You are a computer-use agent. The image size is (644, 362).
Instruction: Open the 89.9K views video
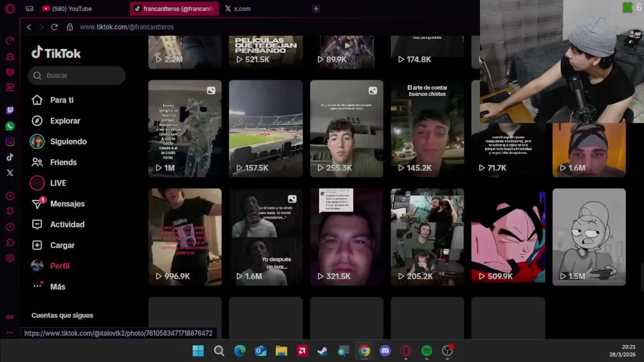(x=347, y=52)
